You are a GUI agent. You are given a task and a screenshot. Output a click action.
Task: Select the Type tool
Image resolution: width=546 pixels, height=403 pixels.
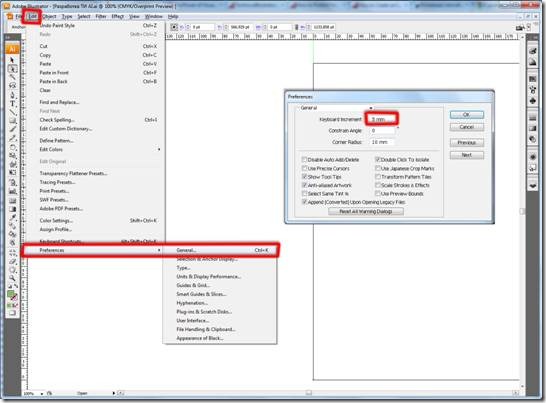click(13, 103)
